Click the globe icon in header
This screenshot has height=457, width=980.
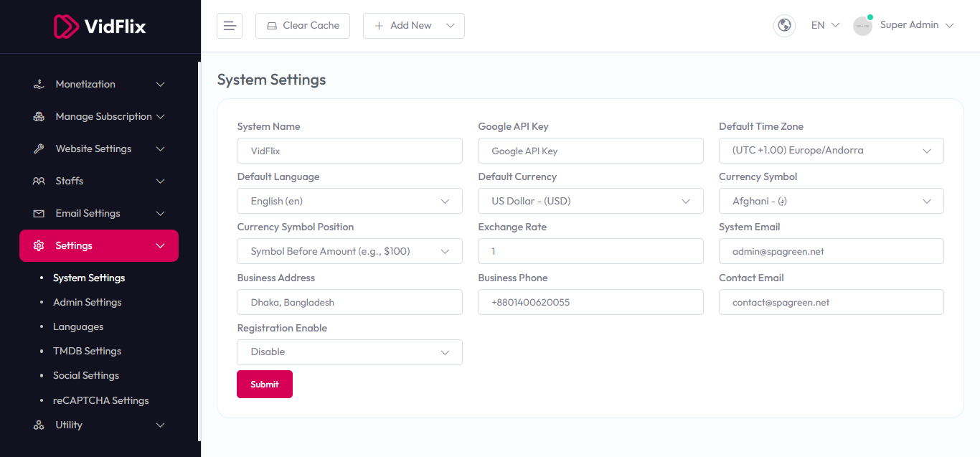coord(784,26)
